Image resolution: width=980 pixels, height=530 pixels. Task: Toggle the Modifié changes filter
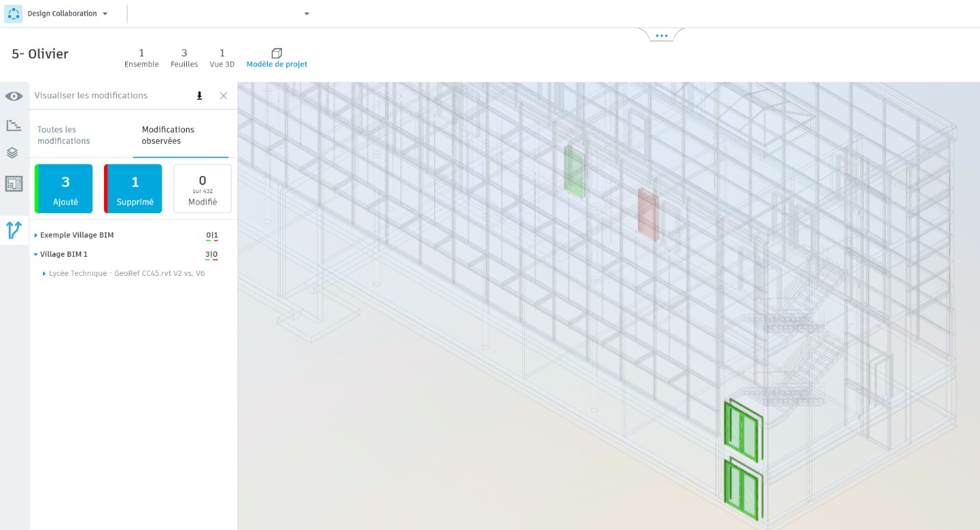pos(203,188)
